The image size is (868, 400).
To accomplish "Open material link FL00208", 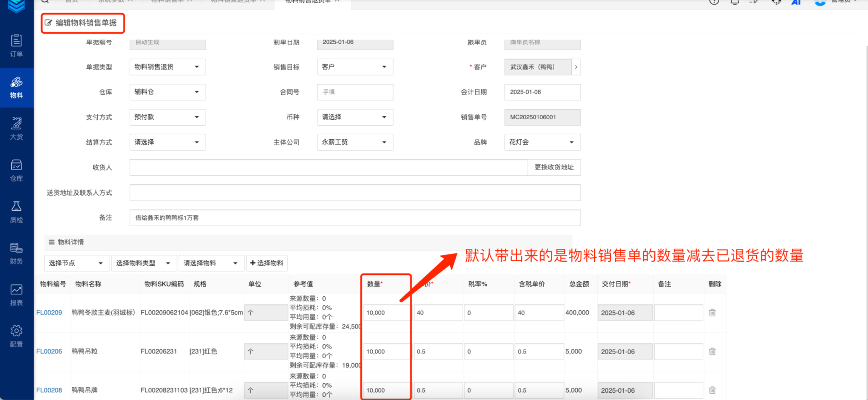I will [49, 390].
